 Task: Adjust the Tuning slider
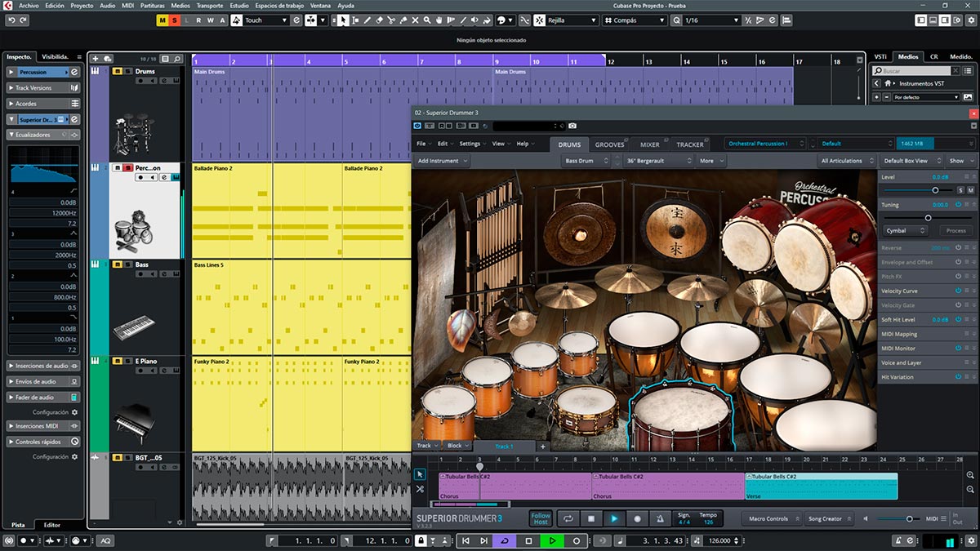928,218
